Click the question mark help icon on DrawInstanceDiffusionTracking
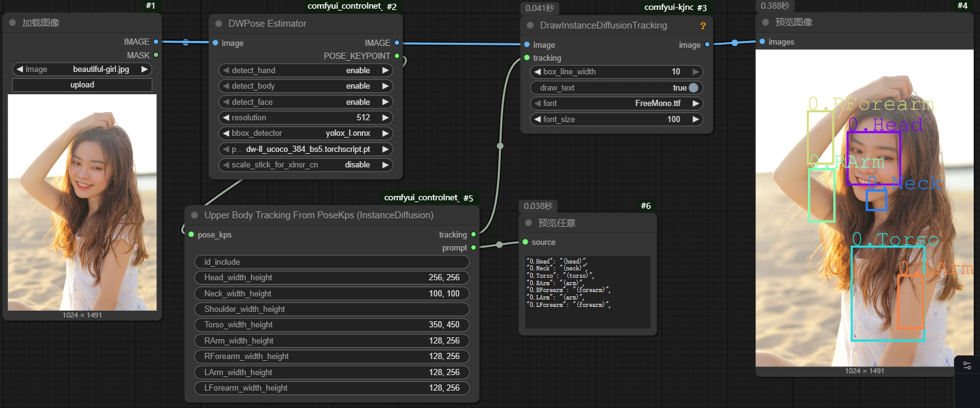The width and height of the screenshot is (980, 408). tap(703, 26)
